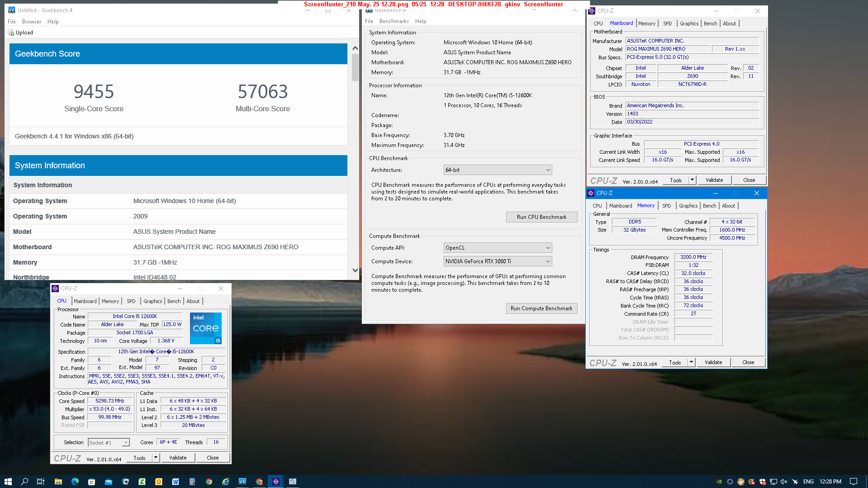Open the Socket #1 Selection dropdown in CPU-Z
The image size is (868, 488).
point(109,443)
